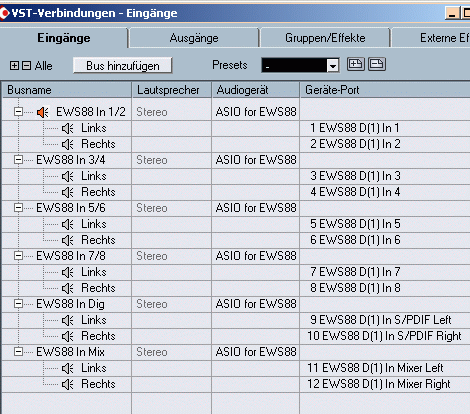Click port '9 EWS88 D(1) In S/PDIF Left'

[x=381, y=320]
